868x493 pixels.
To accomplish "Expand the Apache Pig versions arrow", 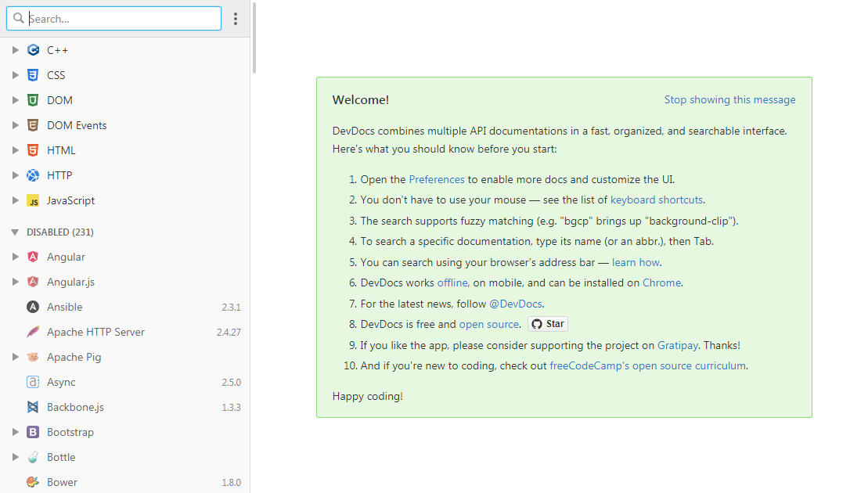I will [x=16, y=357].
